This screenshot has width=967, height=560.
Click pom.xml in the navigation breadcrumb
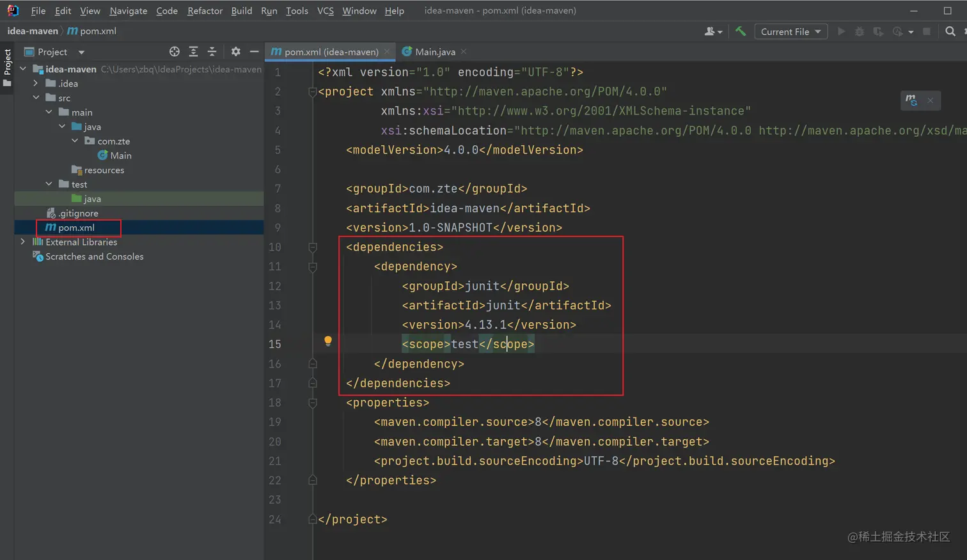click(x=91, y=31)
